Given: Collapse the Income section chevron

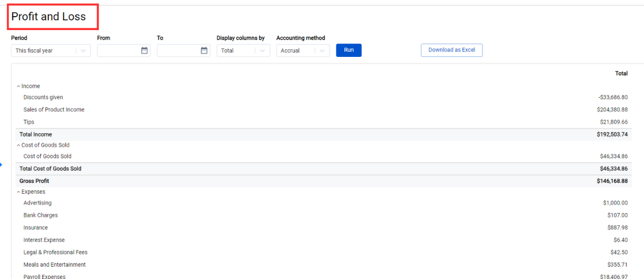Looking at the screenshot, I should [x=19, y=86].
